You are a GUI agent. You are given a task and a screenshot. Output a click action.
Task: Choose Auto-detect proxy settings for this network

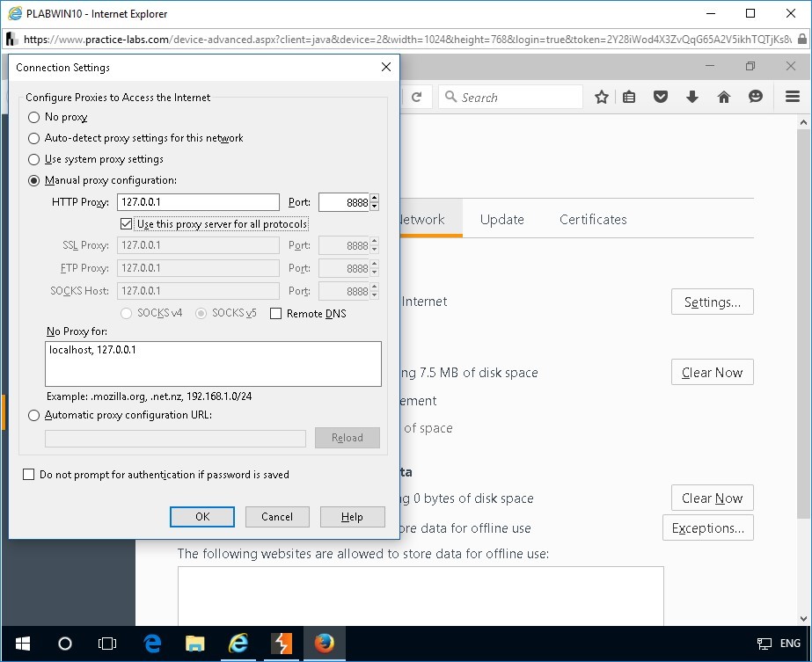[x=34, y=138]
